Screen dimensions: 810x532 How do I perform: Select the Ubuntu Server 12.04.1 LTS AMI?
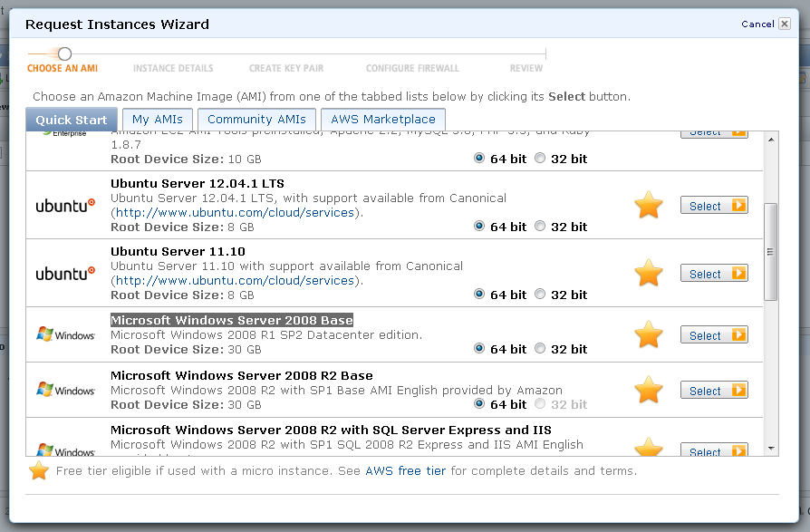(x=714, y=206)
